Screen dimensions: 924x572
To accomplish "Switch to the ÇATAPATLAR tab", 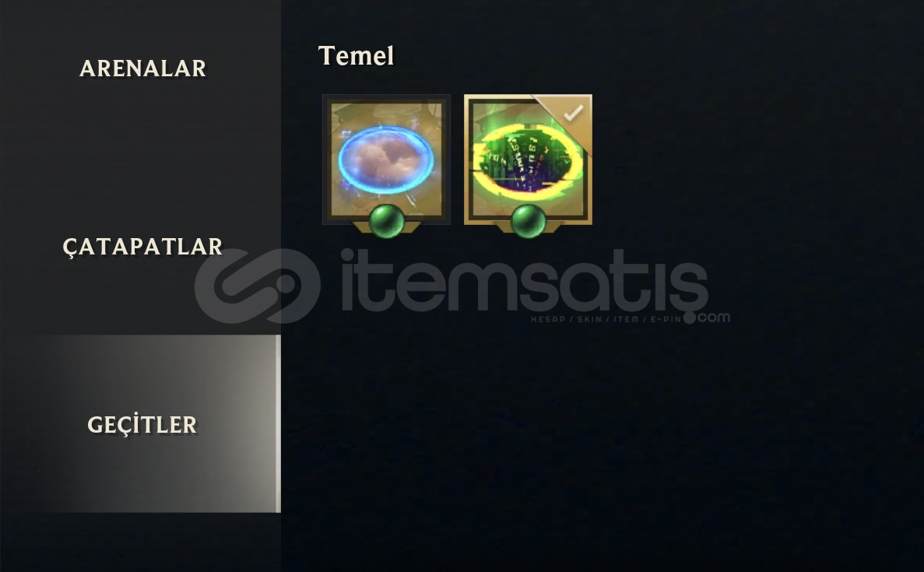I will point(142,247).
